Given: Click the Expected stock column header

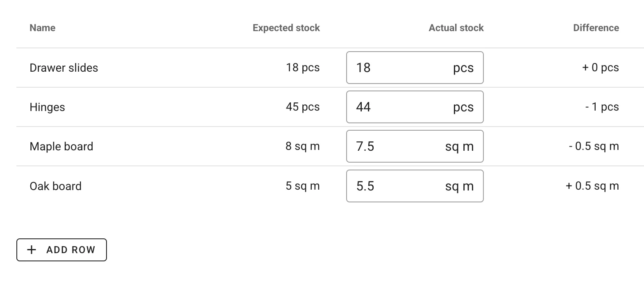Looking at the screenshot, I should (286, 27).
